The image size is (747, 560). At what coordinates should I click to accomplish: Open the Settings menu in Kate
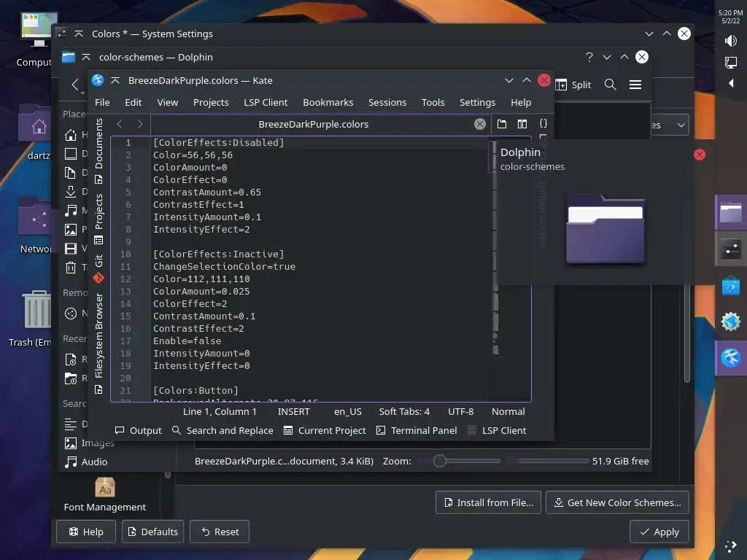[477, 102]
